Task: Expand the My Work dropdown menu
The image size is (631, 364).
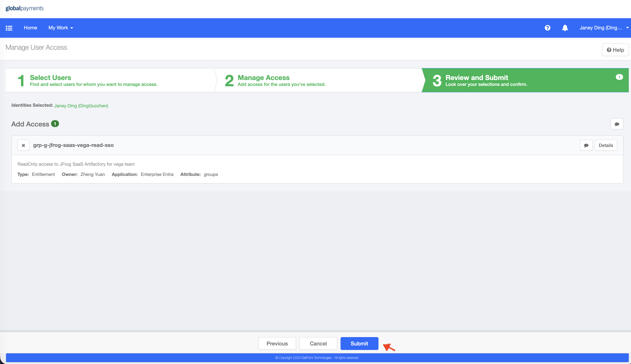Action: click(x=61, y=28)
